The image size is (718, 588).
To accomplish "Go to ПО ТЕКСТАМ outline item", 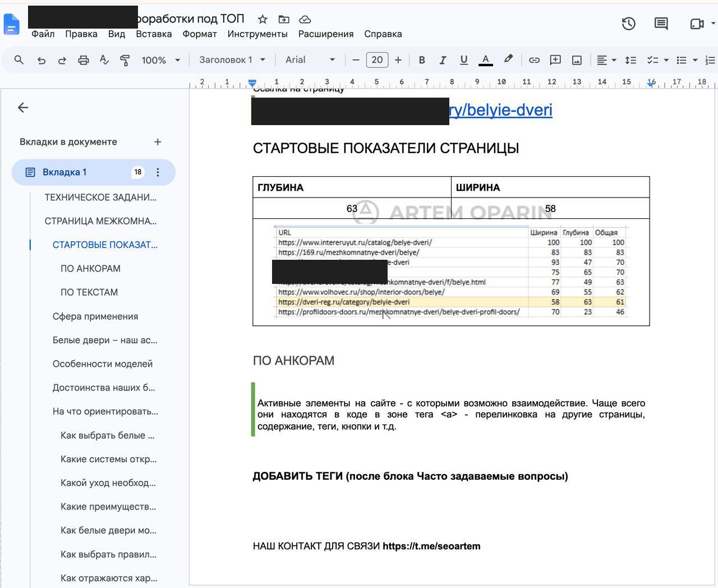I will pyautogui.click(x=89, y=292).
